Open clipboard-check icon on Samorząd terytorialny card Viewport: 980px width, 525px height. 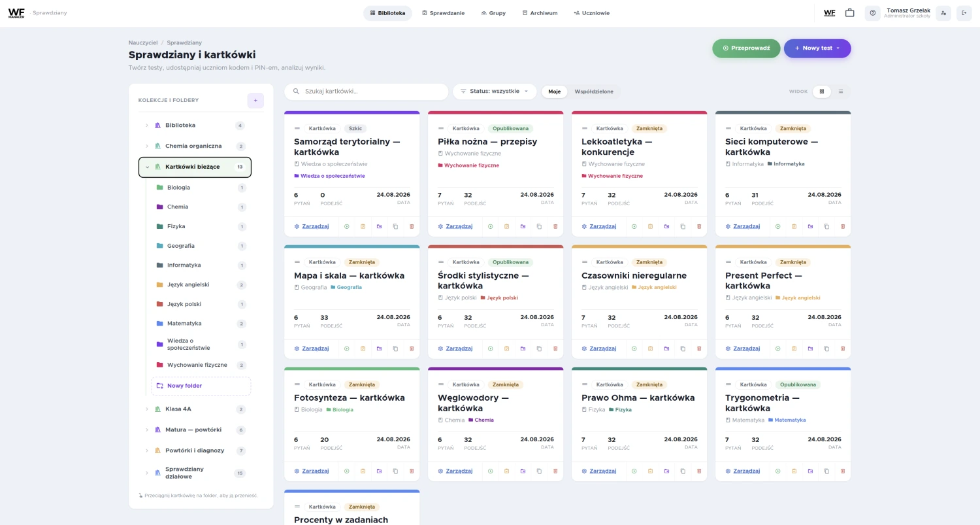pos(363,226)
